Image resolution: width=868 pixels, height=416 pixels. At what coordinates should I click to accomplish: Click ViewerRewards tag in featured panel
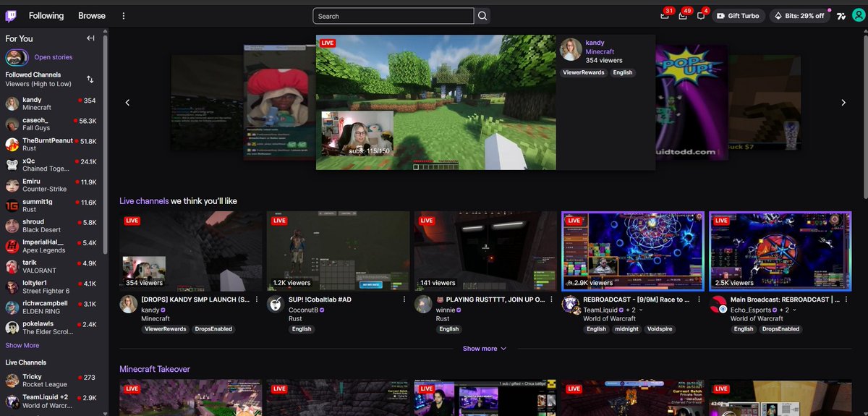pyautogui.click(x=584, y=72)
